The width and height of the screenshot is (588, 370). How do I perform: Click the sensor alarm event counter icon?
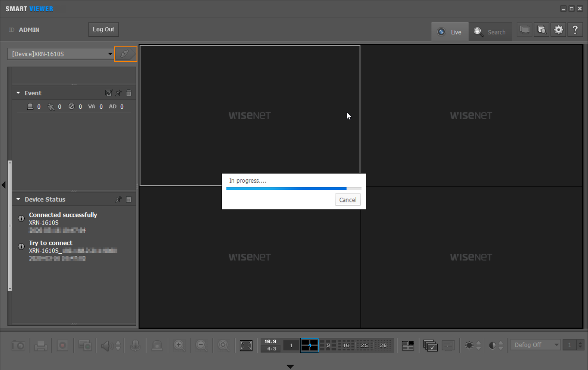coord(30,107)
